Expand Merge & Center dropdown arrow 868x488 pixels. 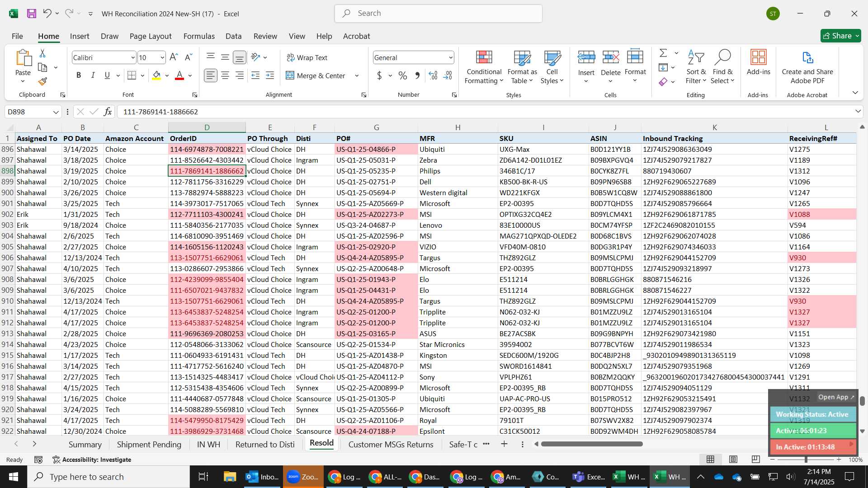tap(357, 75)
